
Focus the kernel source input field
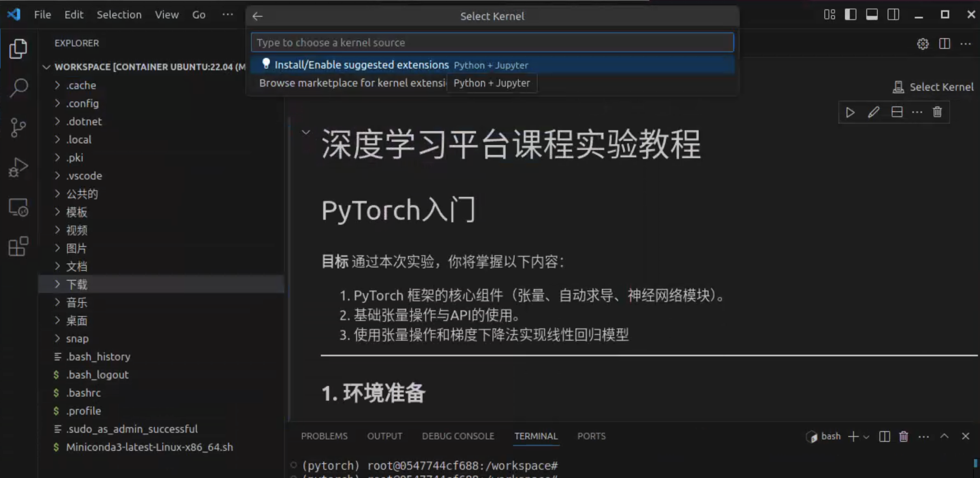coord(492,42)
